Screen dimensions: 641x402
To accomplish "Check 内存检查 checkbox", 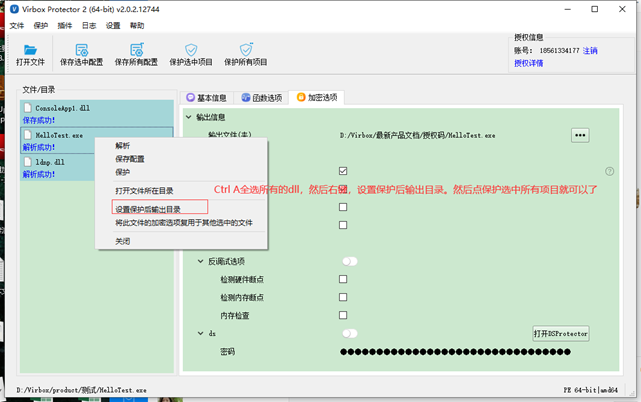I will 343,315.
